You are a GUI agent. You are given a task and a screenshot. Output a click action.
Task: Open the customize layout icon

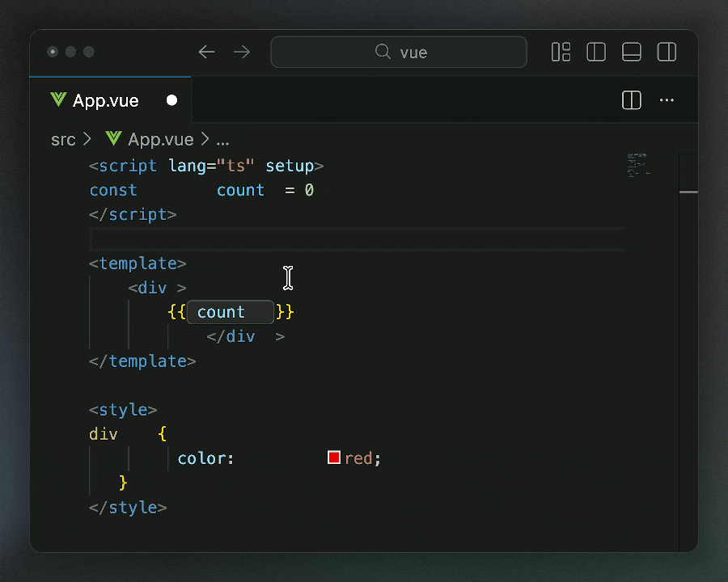click(x=561, y=53)
